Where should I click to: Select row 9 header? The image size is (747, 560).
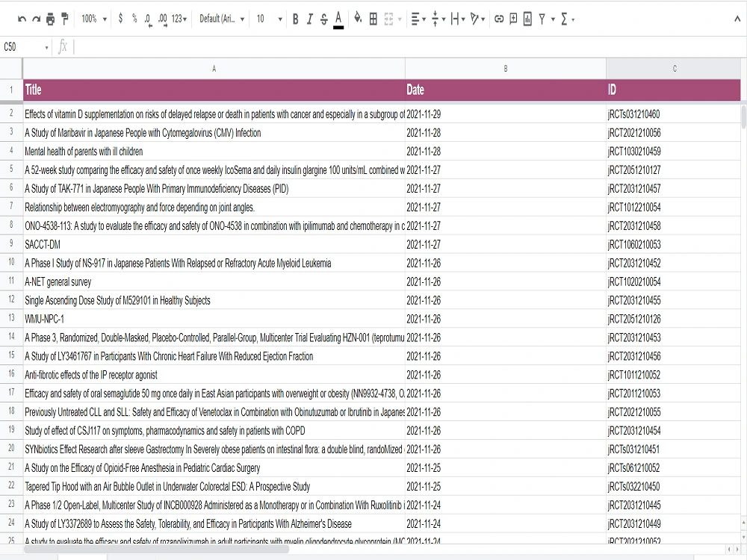(11, 244)
